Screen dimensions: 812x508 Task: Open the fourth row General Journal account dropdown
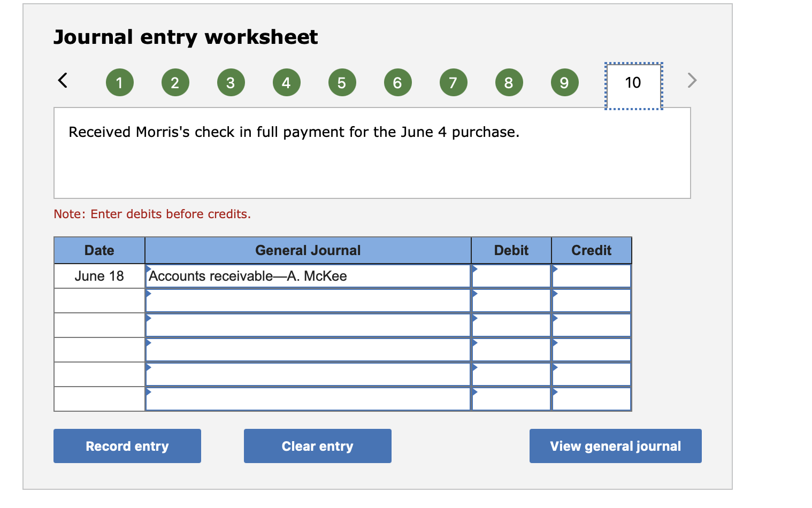point(308,350)
